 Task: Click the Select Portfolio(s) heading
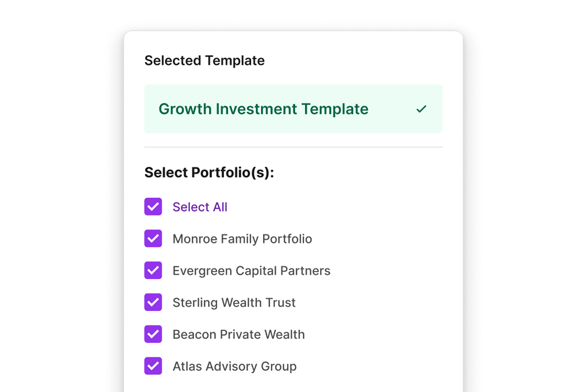pos(209,172)
